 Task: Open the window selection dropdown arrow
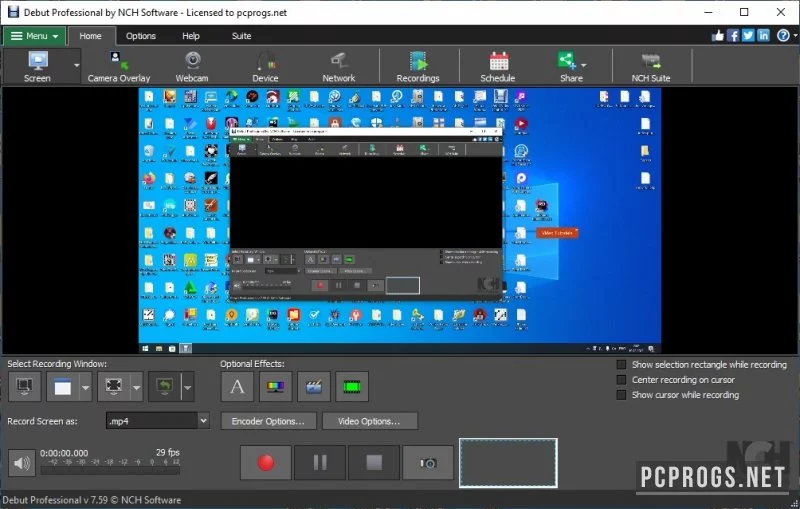[86, 387]
